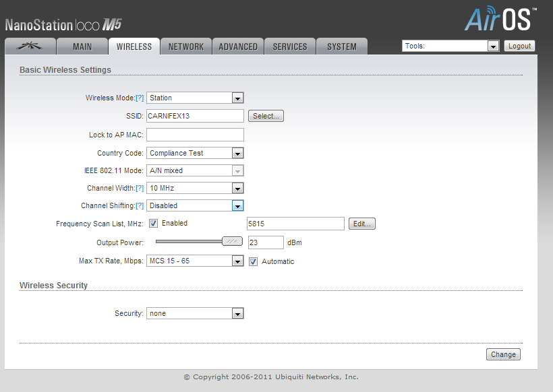The height and width of the screenshot is (392, 553).
Task: Go to the NETWORK tab
Action: (186, 46)
